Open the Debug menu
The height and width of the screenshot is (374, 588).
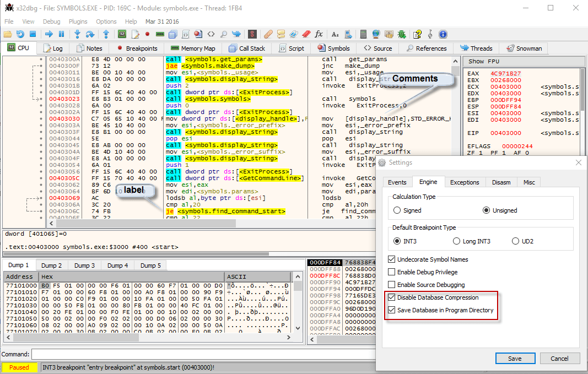tap(51, 21)
